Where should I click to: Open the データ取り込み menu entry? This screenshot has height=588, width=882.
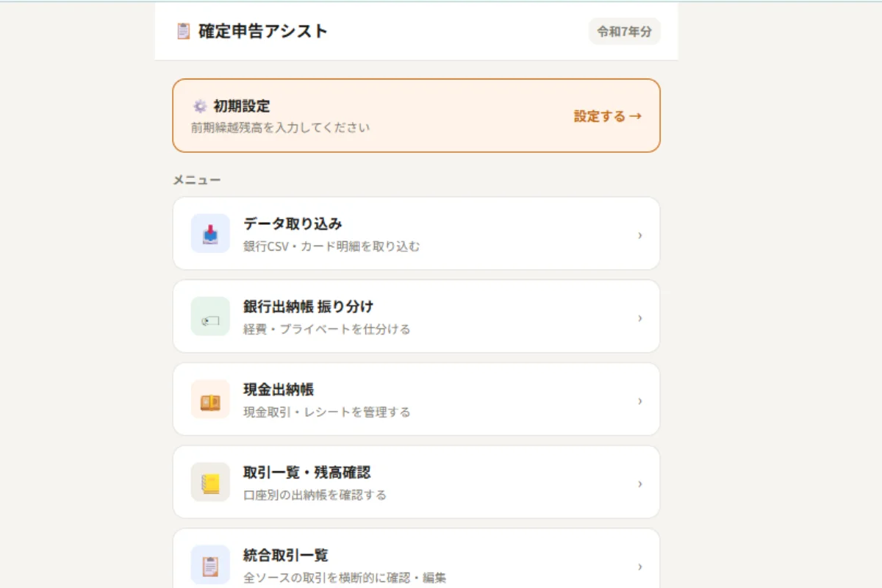416,232
